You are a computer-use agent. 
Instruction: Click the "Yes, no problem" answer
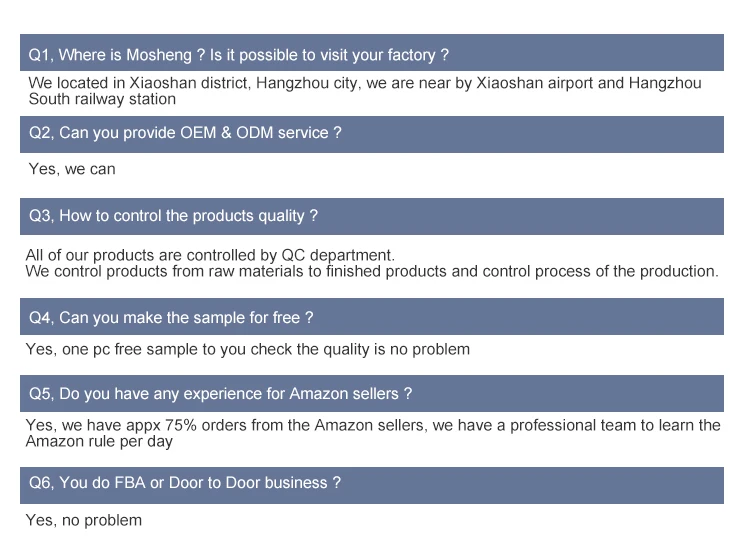(84, 520)
